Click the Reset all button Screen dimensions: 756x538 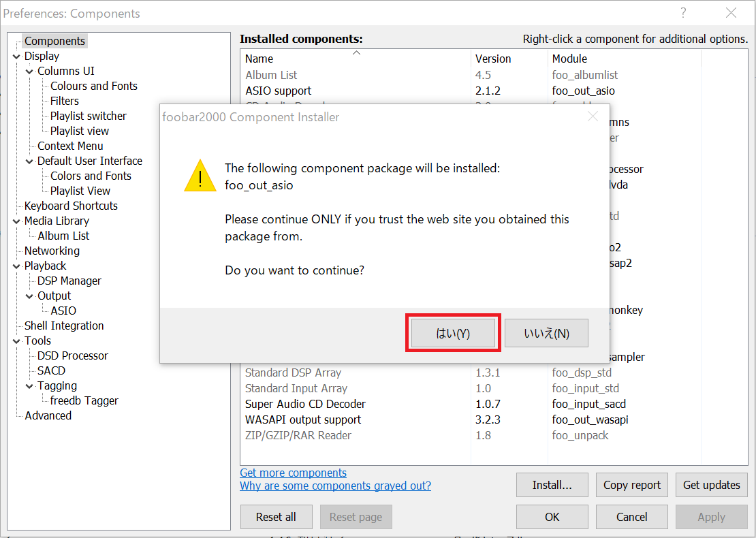click(277, 517)
